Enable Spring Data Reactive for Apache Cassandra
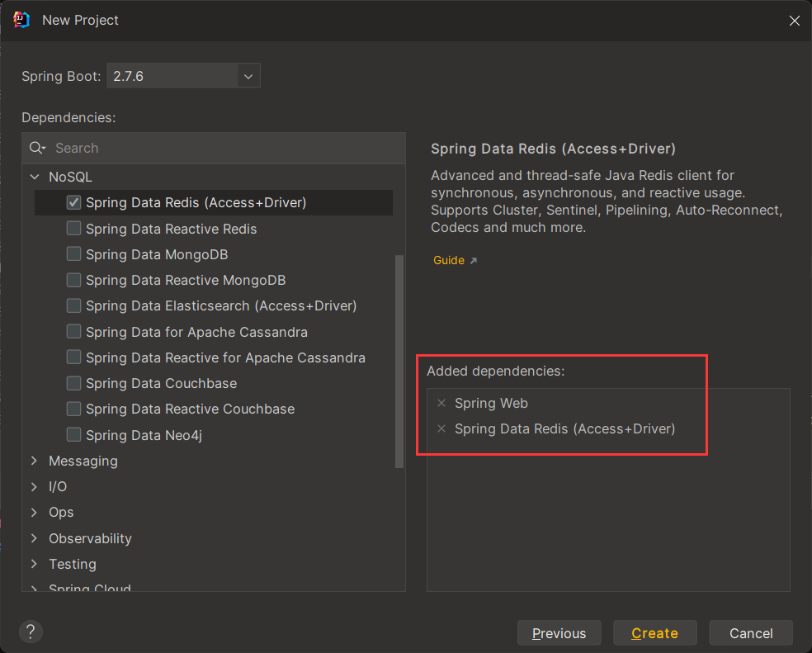The height and width of the screenshot is (653, 812). click(73, 357)
